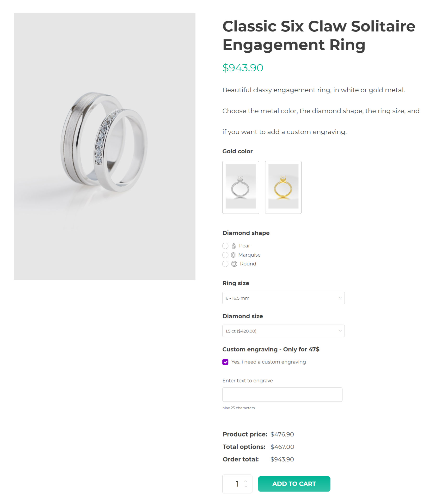Image resolution: width=442 pixels, height=504 pixels.
Task: Choose the Marquise radio button
Action: pos(225,255)
